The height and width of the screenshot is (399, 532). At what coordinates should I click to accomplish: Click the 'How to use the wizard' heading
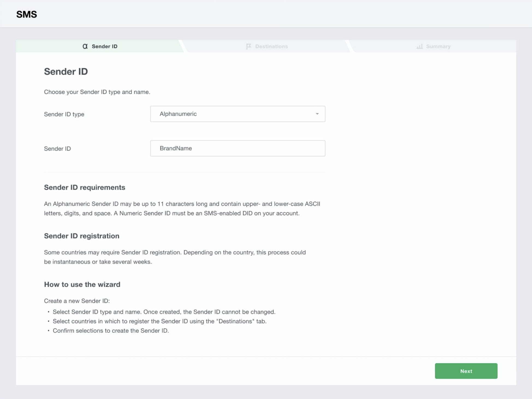pos(82,284)
